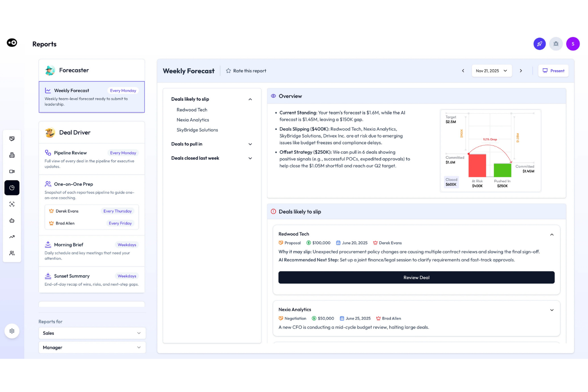Open the pie chart Reports icon
Screen dimensions: 588x392
click(12, 188)
